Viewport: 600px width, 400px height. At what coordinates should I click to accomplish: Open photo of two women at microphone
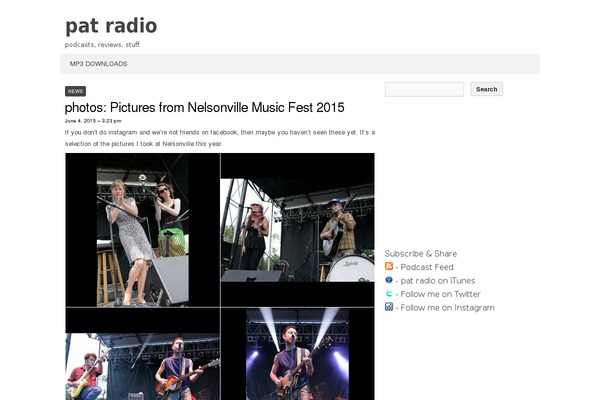point(143,230)
